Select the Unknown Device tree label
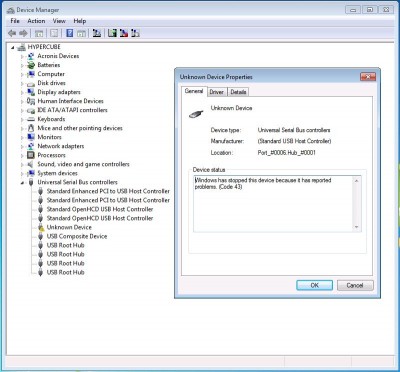This screenshot has width=400, height=372. pos(69,227)
